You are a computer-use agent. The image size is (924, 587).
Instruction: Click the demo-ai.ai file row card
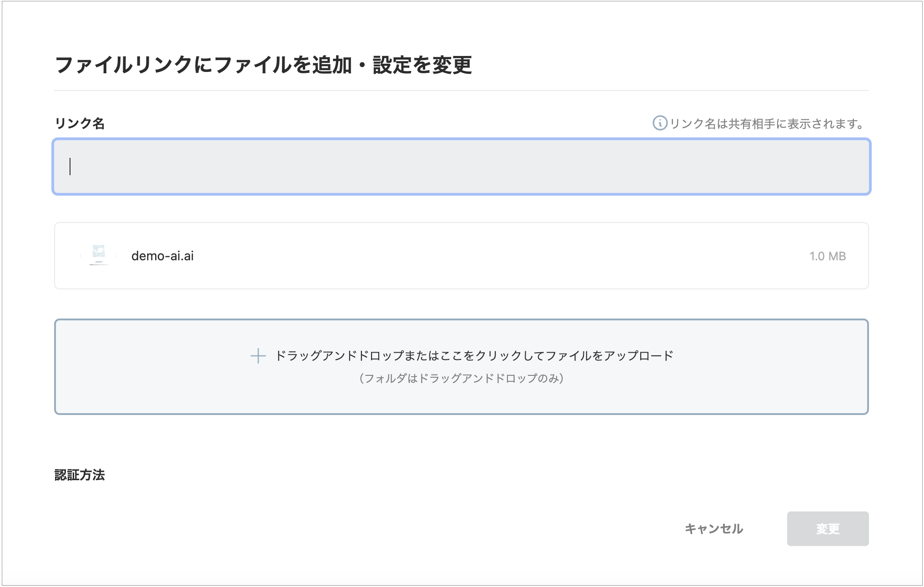[462, 256]
